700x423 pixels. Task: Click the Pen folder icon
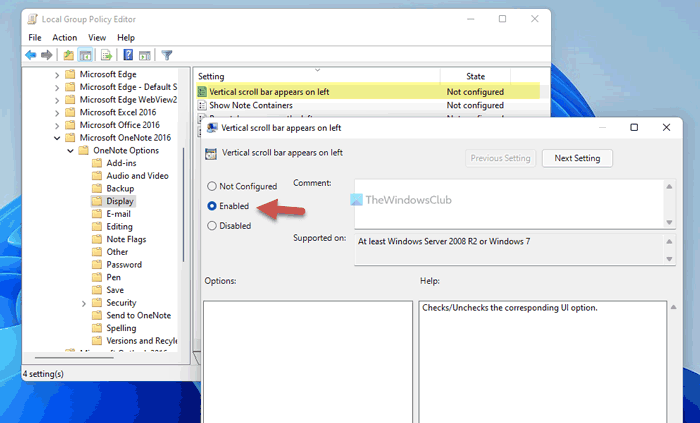97,277
